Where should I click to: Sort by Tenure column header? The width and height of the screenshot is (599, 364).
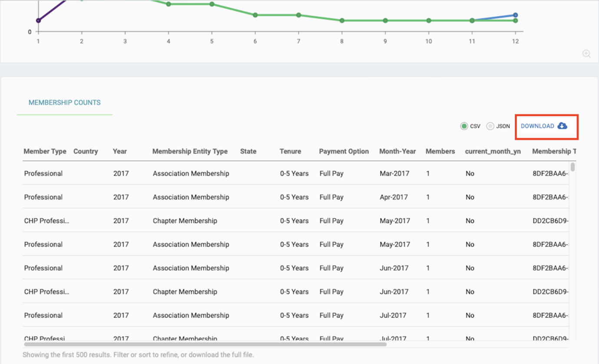(x=290, y=151)
